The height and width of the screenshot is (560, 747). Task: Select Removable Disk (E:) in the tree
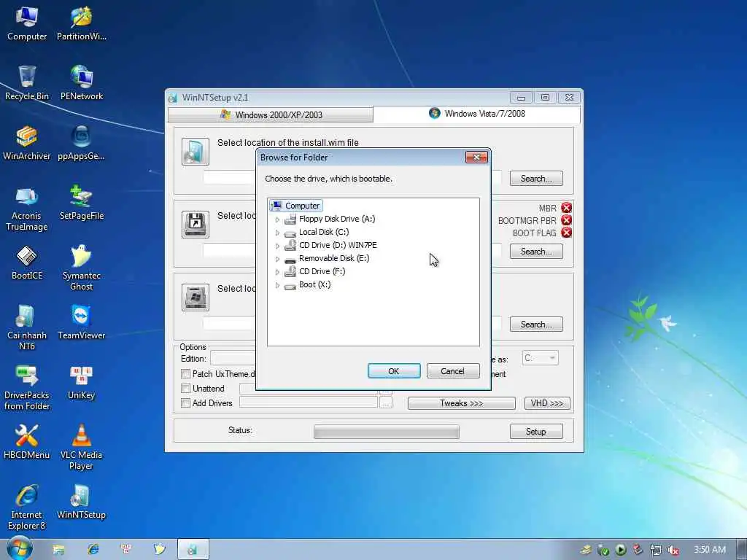point(334,258)
